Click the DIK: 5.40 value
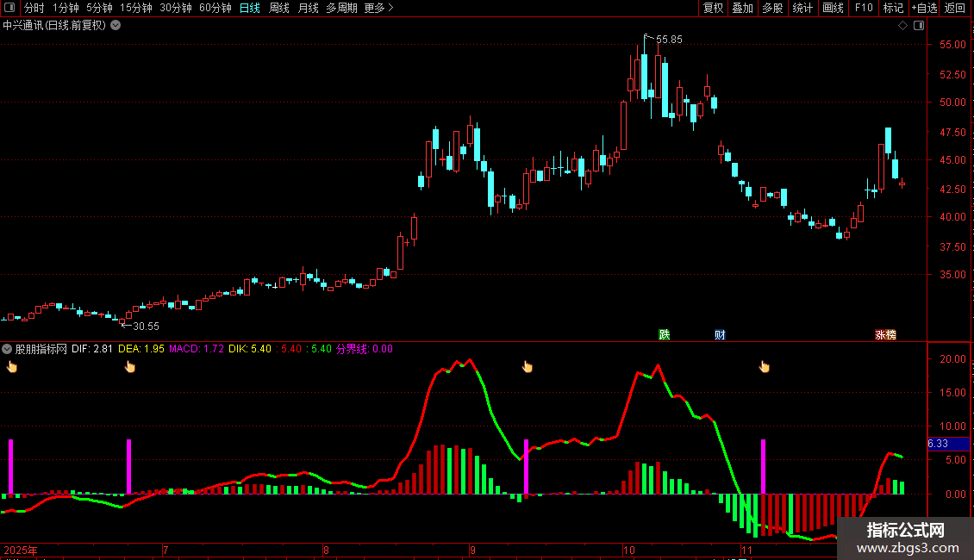The width and height of the screenshot is (974, 560). point(250,349)
